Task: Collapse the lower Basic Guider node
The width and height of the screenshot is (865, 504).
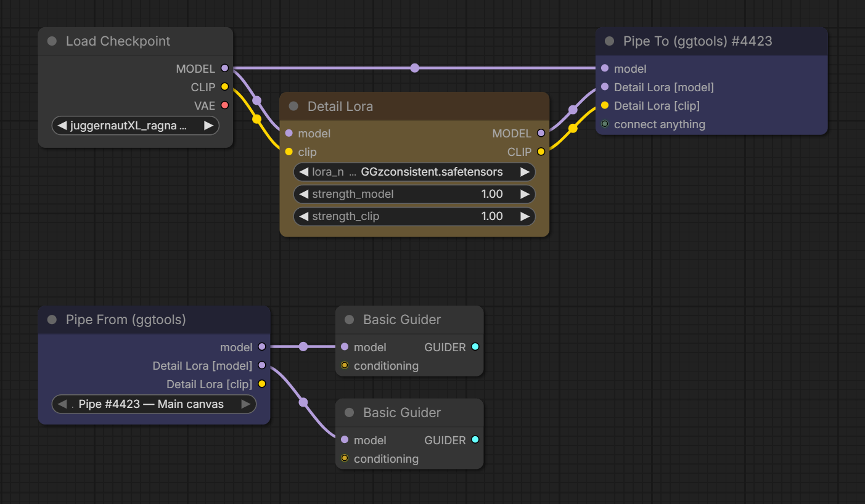Action: (x=350, y=413)
